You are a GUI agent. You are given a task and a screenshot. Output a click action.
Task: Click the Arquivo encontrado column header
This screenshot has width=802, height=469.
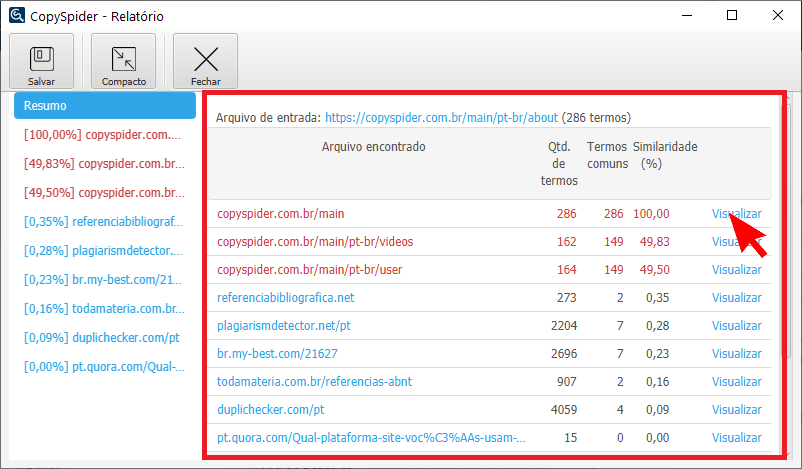(373, 147)
